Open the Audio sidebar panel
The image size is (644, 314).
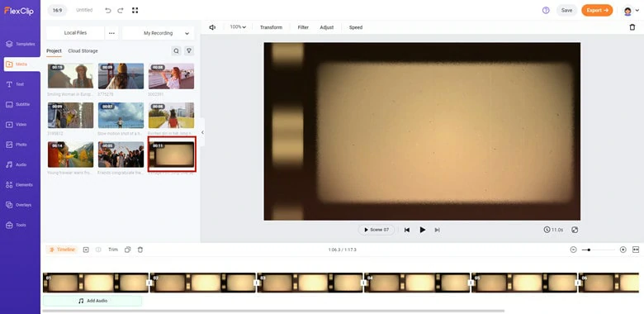click(17, 164)
